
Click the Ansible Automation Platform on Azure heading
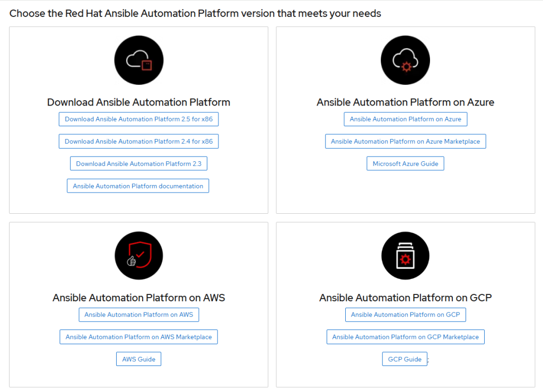(405, 102)
